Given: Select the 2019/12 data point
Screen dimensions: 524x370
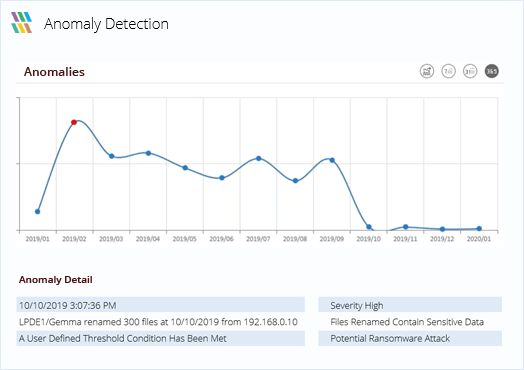Looking at the screenshot, I should pyautogui.click(x=442, y=229).
